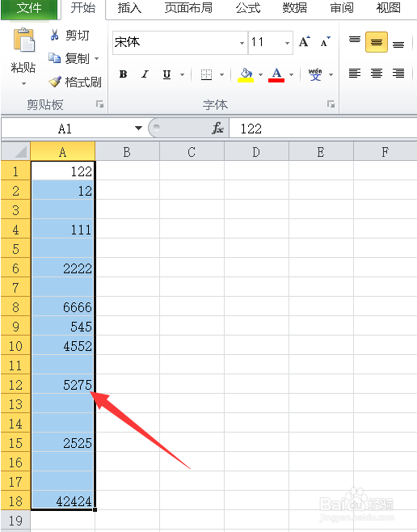Center text horizontally
The width and height of the screenshot is (417, 532).
[x=377, y=74]
